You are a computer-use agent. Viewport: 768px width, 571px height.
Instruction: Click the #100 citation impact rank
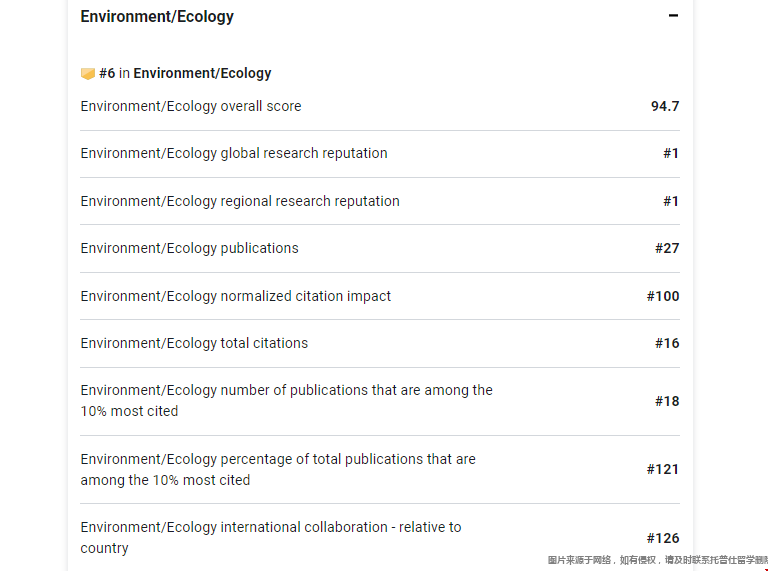pyautogui.click(x=663, y=296)
